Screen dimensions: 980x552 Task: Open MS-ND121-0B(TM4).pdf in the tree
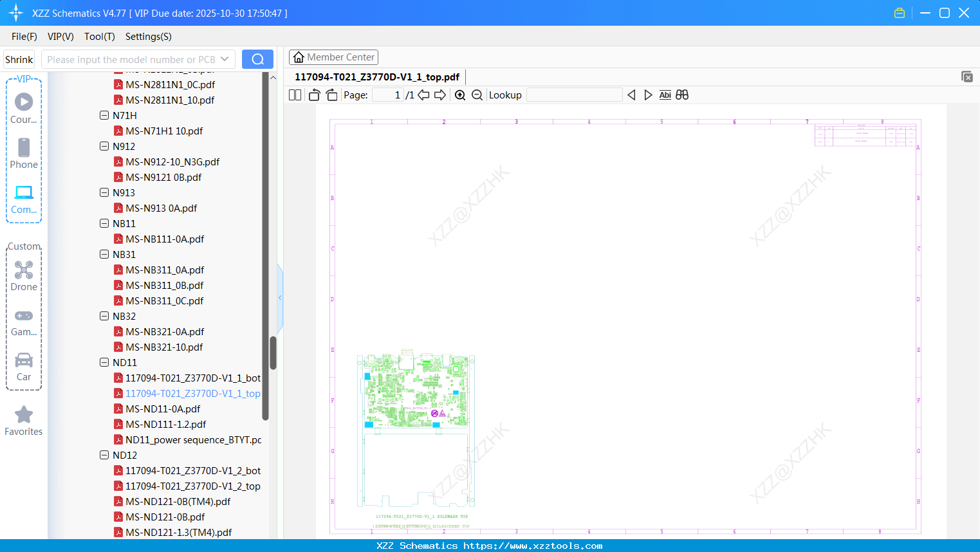point(172,502)
